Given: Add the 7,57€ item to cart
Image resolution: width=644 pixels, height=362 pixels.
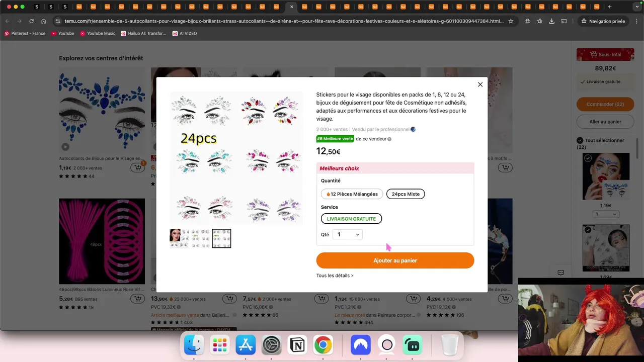Looking at the screenshot, I should click(x=321, y=299).
